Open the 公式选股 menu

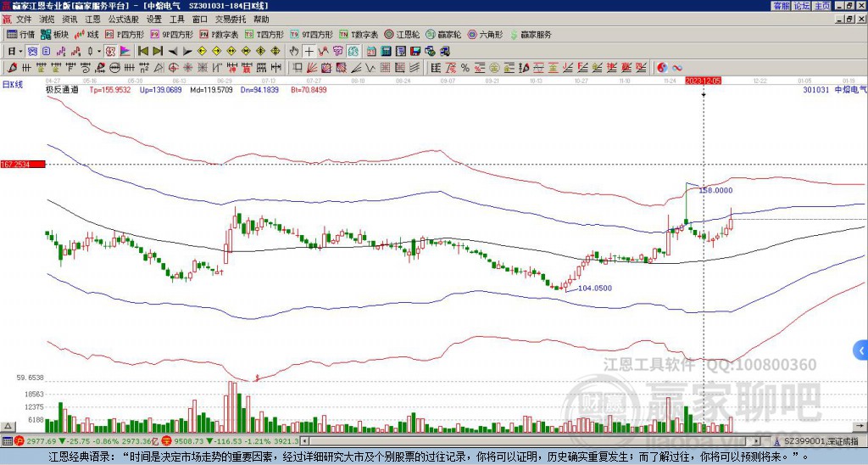click(124, 20)
